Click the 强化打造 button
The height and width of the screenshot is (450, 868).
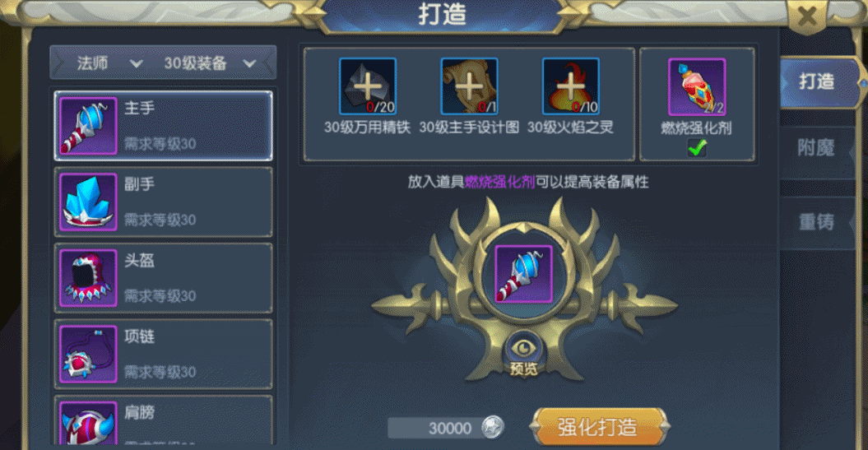(x=599, y=427)
